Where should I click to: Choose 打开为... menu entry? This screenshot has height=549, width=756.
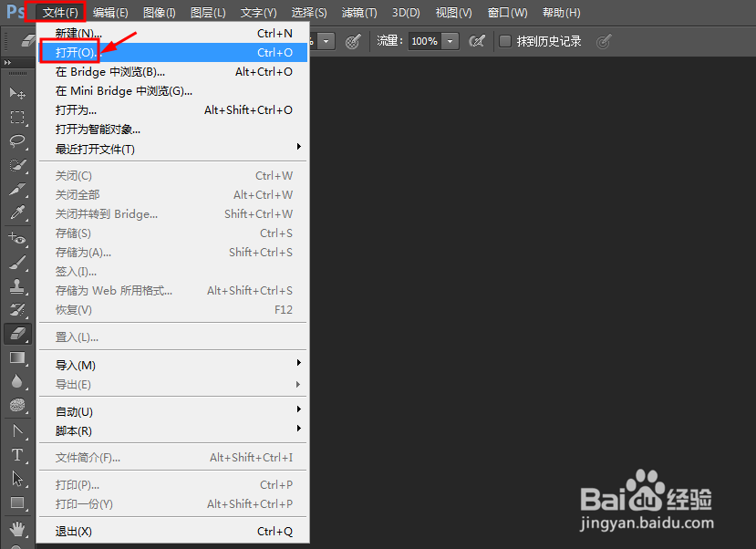173,110
